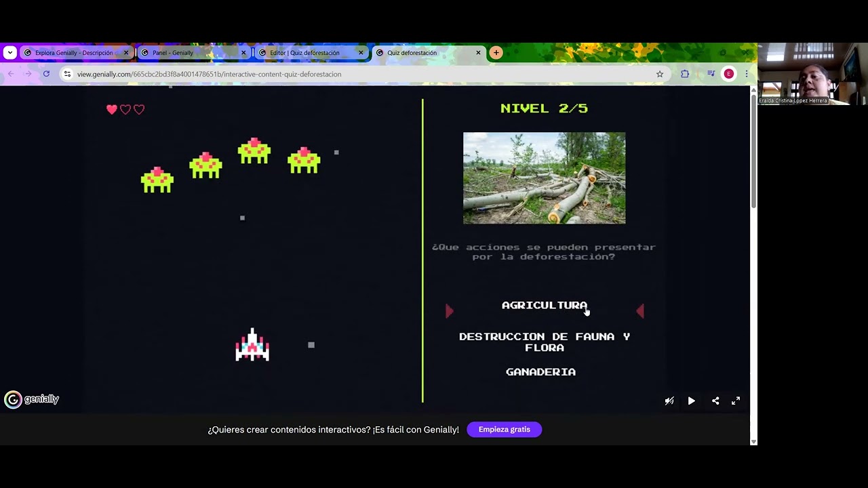
Task: Open the quiz in fullscreen mode
Action: click(736, 401)
